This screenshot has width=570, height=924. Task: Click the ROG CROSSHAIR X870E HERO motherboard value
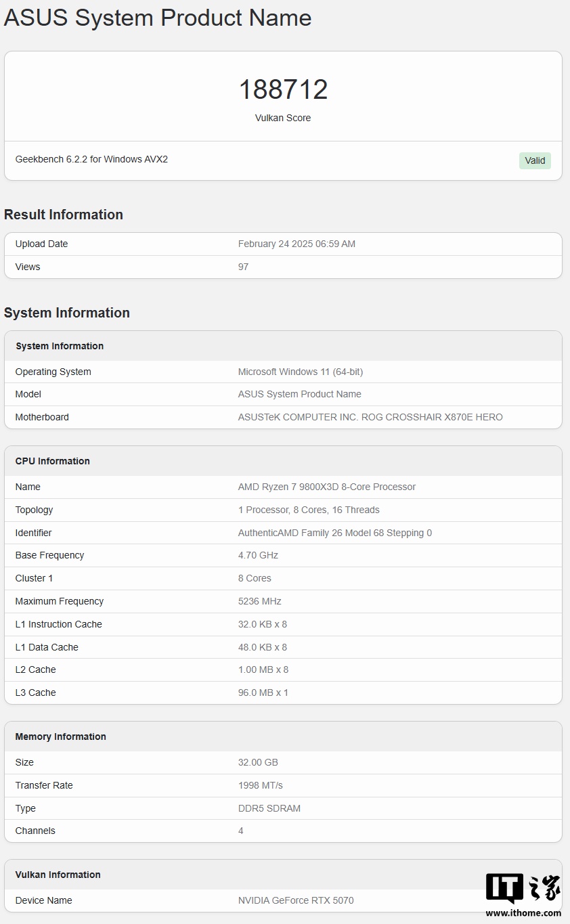(x=370, y=417)
